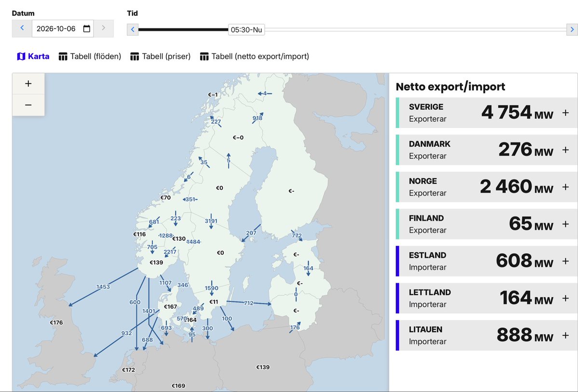Image resolution: width=578 pixels, height=392 pixels.
Task: Click the €130 price label on map
Action: click(179, 238)
